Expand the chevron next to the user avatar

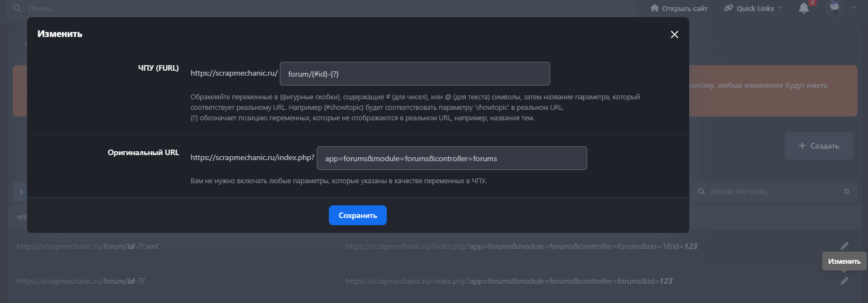(x=854, y=8)
